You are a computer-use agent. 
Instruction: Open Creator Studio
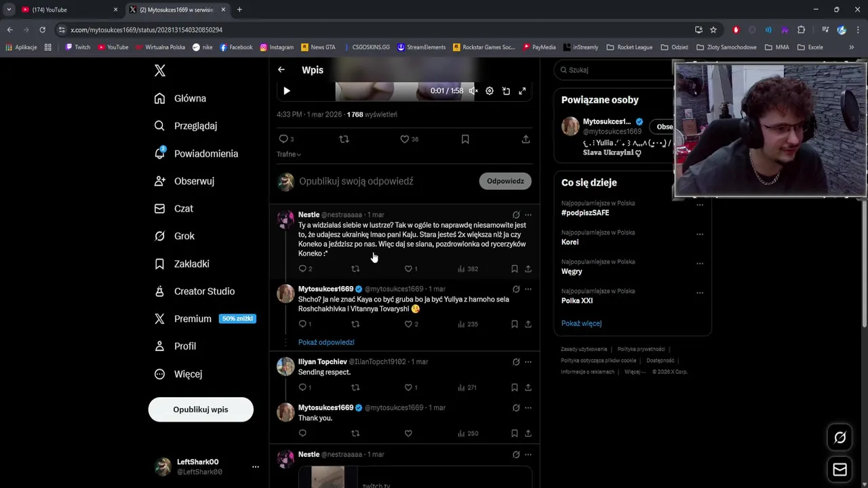click(x=194, y=291)
